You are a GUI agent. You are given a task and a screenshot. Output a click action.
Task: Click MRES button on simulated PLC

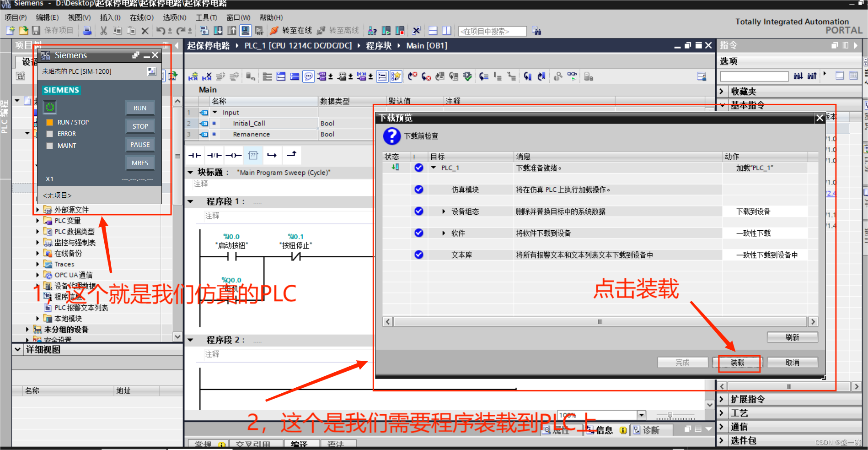[x=140, y=163]
